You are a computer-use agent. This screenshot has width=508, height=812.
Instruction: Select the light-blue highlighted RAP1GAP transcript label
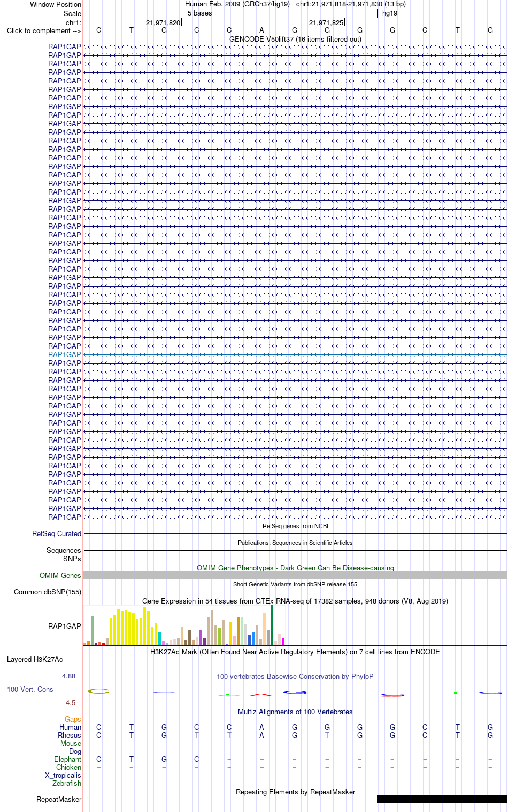coord(65,354)
